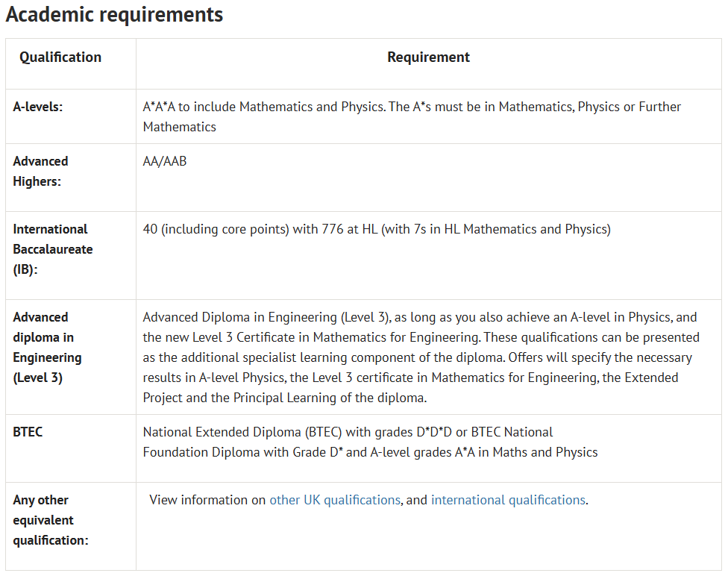Open the other UK qualifications link
This screenshot has width=728, height=576.
(335, 500)
